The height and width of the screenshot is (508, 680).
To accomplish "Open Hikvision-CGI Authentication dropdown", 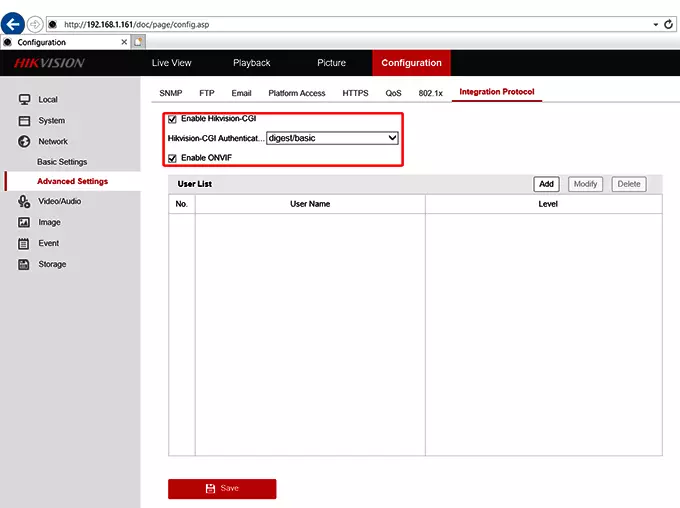I will 332,138.
